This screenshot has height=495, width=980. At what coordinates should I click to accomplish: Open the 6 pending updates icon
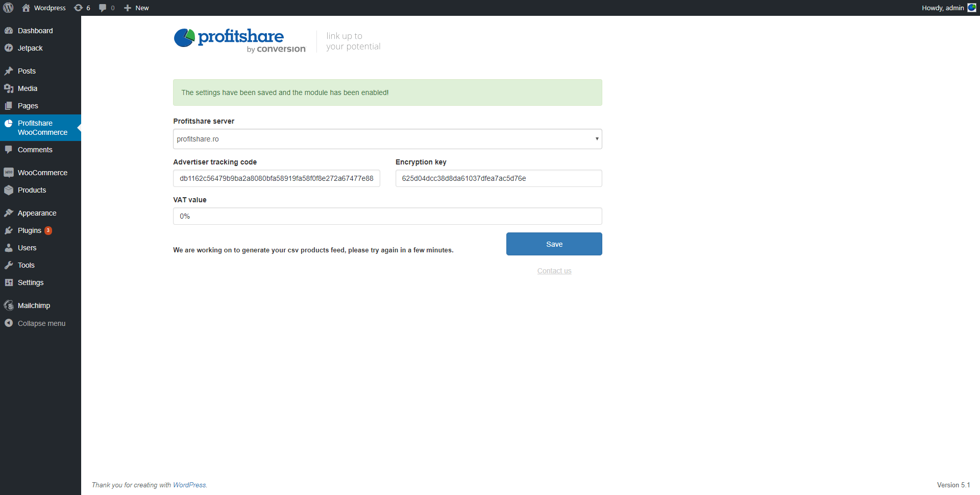coord(82,8)
